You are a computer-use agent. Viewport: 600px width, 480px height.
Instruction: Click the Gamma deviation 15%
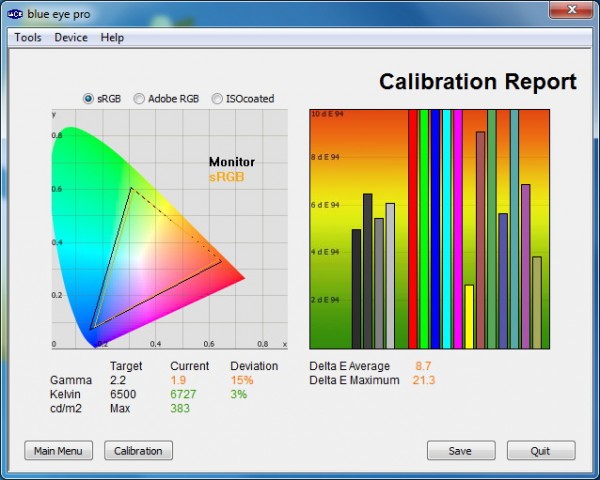coord(242,380)
